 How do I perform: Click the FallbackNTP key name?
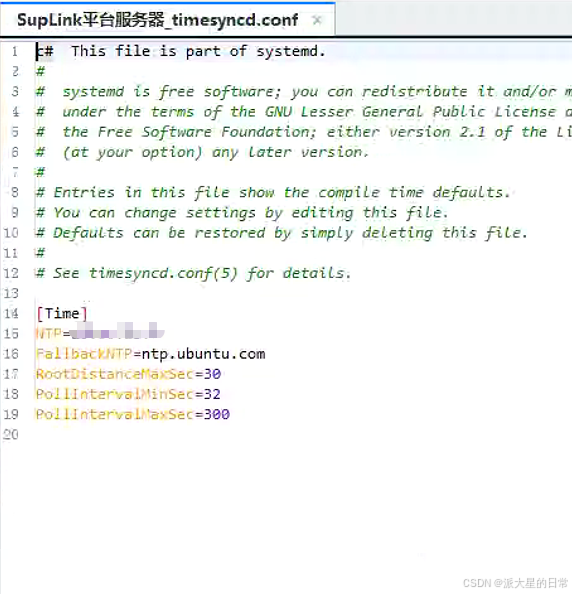(84, 354)
